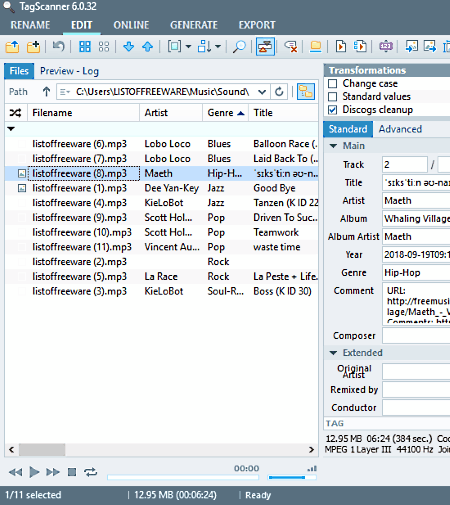Undo last change with the undo arrow

click(x=58, y=46)
